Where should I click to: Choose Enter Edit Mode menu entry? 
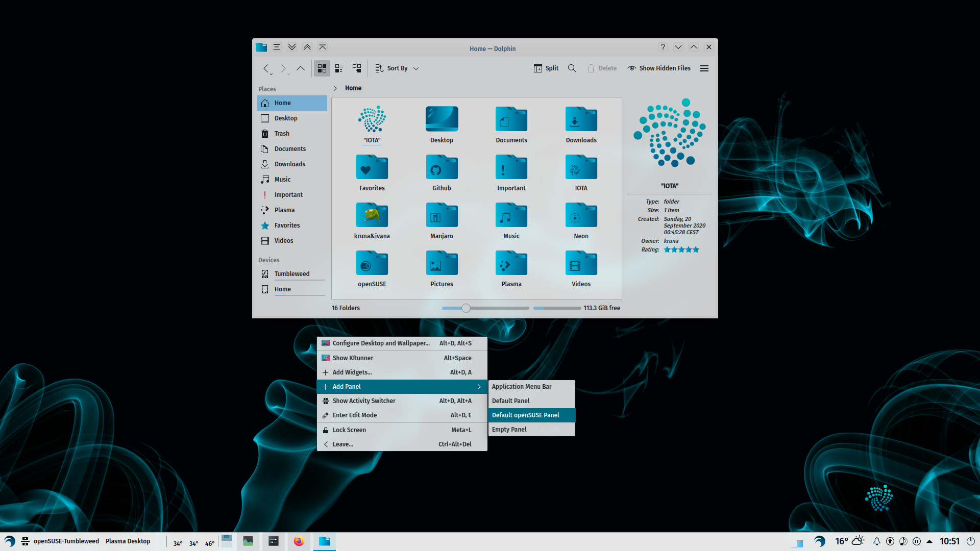[402, 415]
